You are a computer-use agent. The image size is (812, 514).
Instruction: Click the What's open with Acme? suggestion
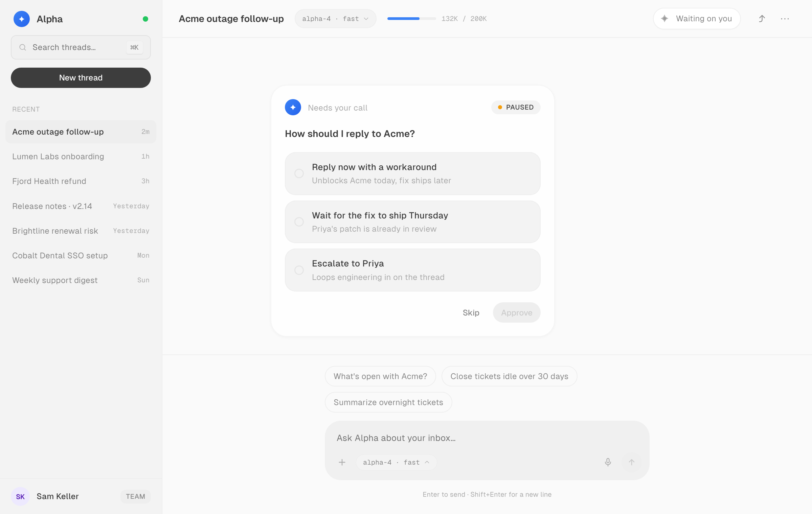tap(380, 376)
